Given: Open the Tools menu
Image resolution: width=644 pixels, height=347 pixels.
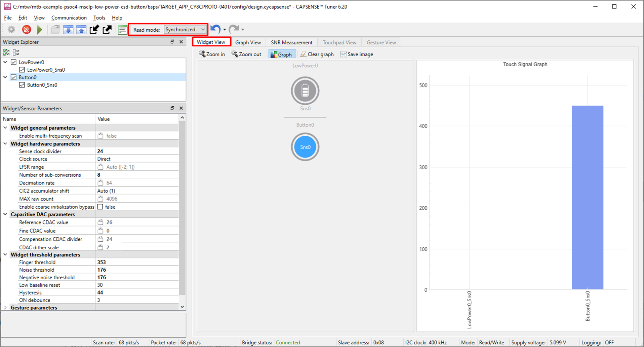Looking at the screenshot, I should coord(99,18).
